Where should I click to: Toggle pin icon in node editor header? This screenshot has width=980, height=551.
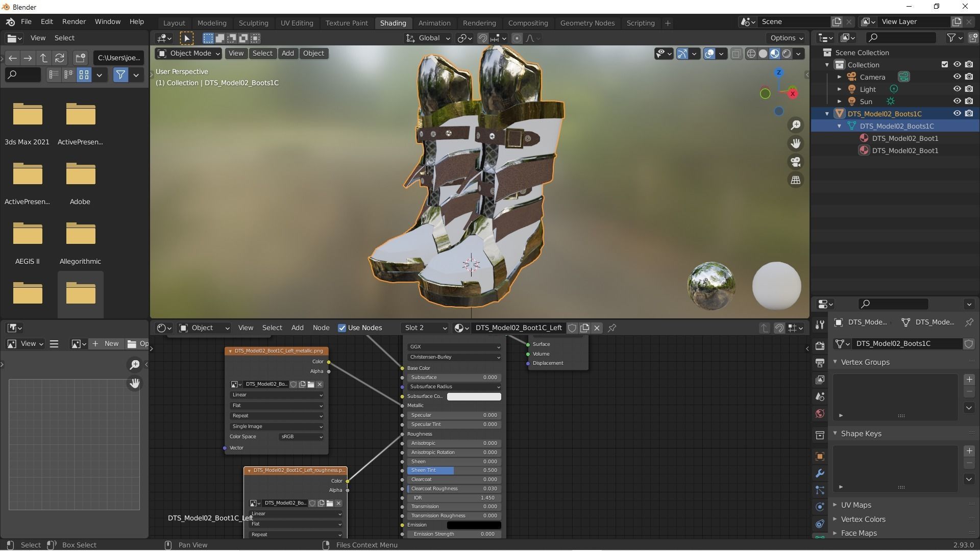click(x=612, y=328)
